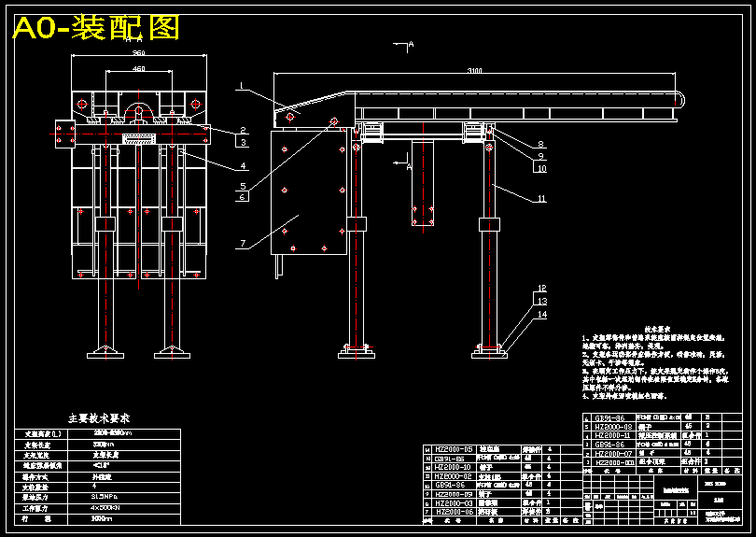756x537 pixels.
Task: Select the boxed part callout number 12
Action: (542, 288)
